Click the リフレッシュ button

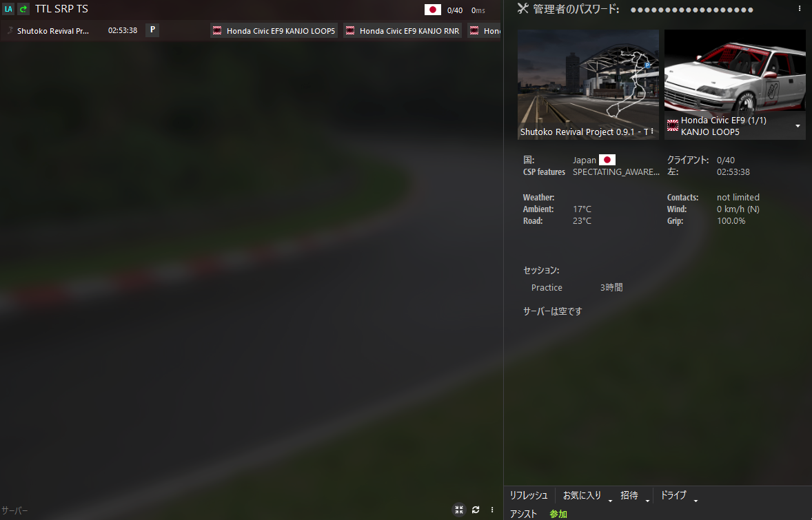(529, 495)
